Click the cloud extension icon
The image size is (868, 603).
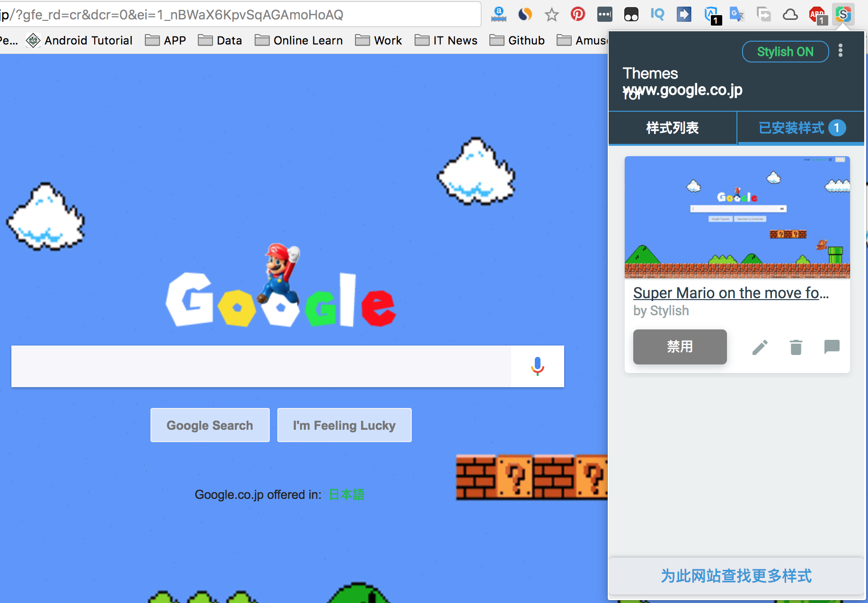pyautogui.click(x=790, y=15)
